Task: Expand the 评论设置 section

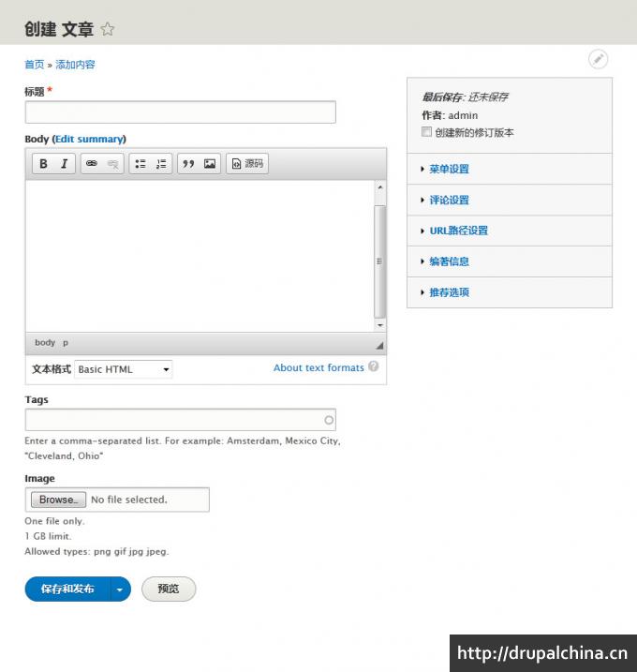Action: pyautogui.click(x=449, y=201)
